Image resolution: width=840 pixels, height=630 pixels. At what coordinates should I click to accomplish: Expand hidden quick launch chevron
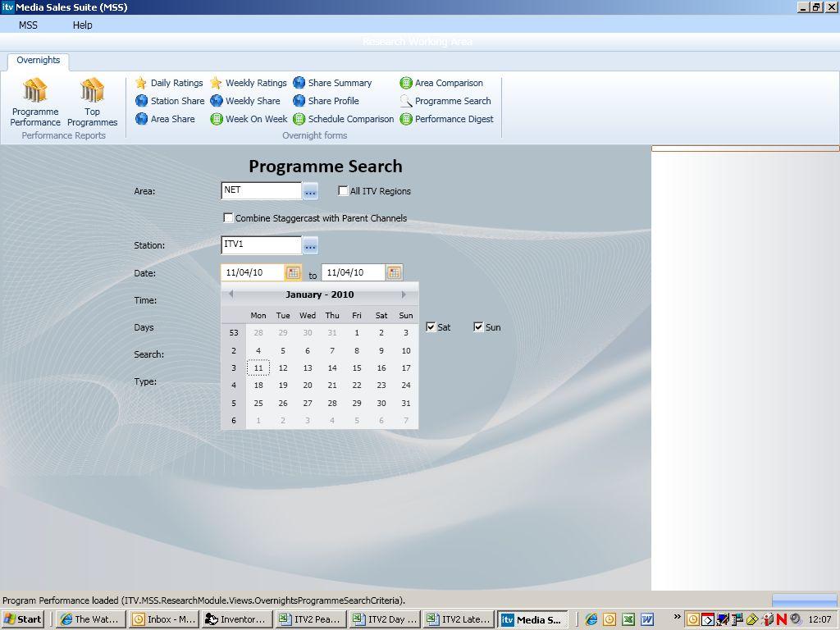(677, 617)
